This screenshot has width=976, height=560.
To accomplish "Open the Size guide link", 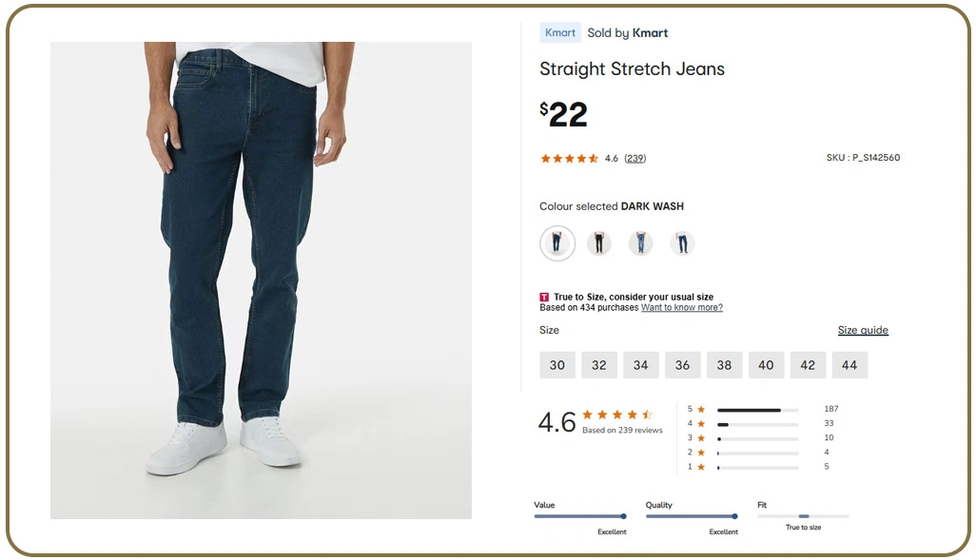I will tap(863, 331).
